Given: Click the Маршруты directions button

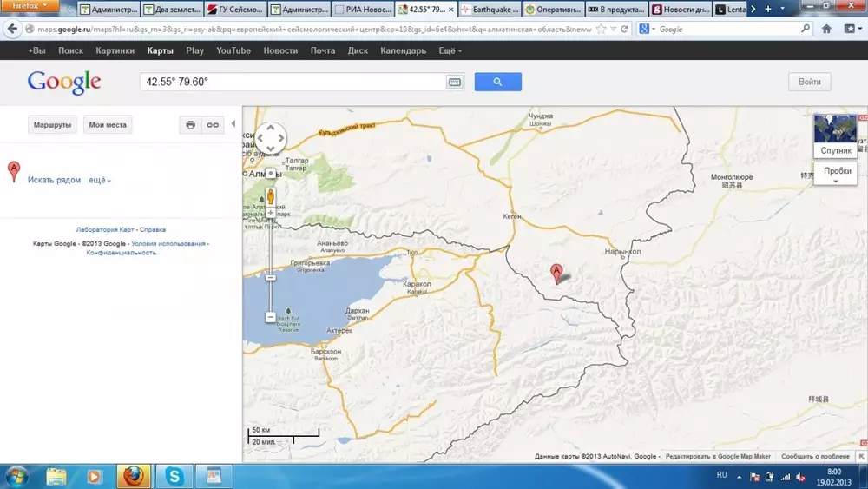Looking at the screenshot, I should tap(52, 125).
